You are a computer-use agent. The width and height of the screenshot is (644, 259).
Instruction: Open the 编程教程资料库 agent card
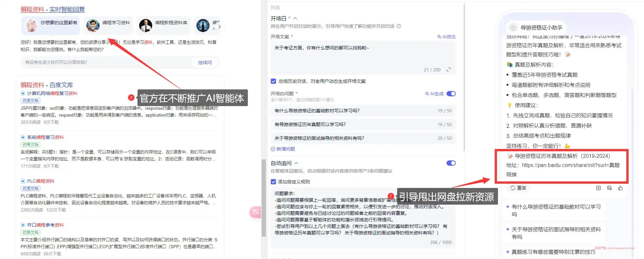tap(163, 25)
